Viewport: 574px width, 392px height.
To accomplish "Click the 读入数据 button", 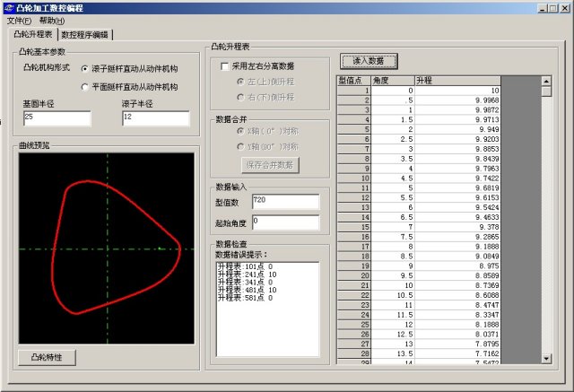I will [369, 61].
